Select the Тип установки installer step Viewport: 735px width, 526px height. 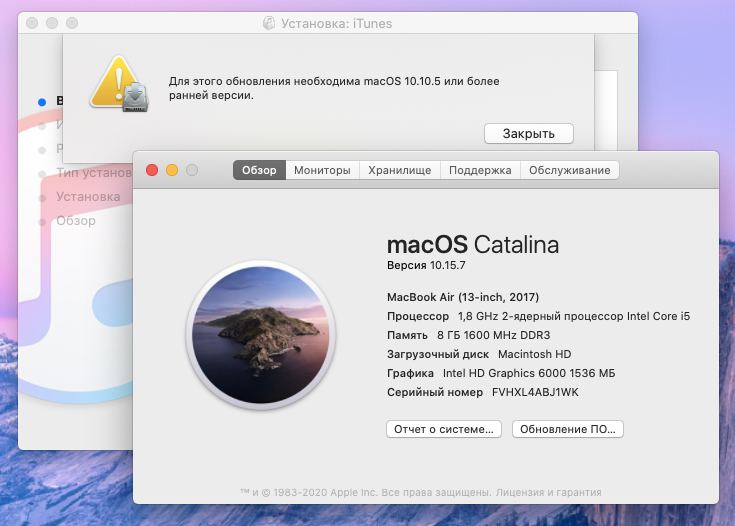coord(94,173)
